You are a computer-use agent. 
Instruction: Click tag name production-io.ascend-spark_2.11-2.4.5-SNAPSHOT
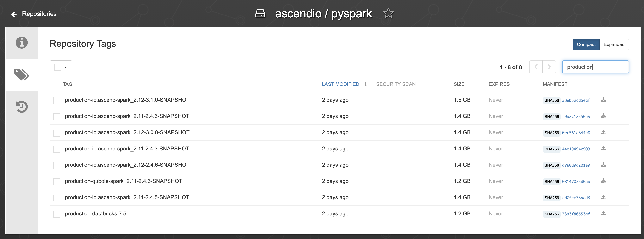tap(127, 197)
